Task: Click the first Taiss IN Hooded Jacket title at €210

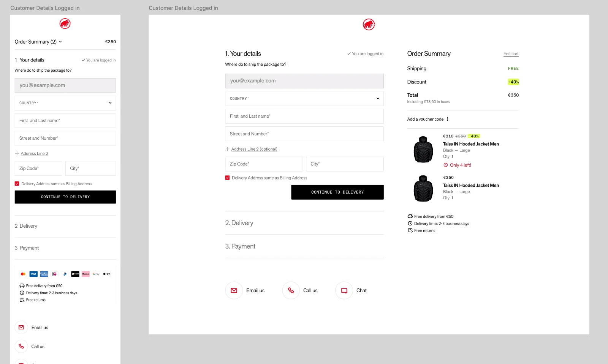Action: (x=471, y=144)
